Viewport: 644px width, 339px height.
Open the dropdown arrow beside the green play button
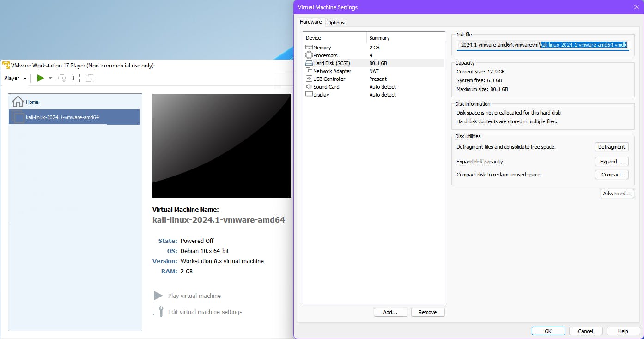[x=50, y=78]
